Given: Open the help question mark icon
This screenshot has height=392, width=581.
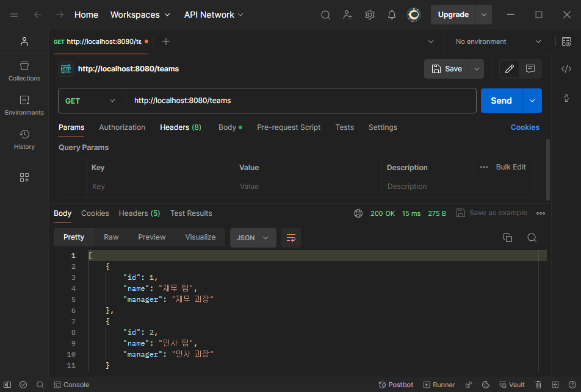Looking at the screenshot, I should [x=572, y=385].
